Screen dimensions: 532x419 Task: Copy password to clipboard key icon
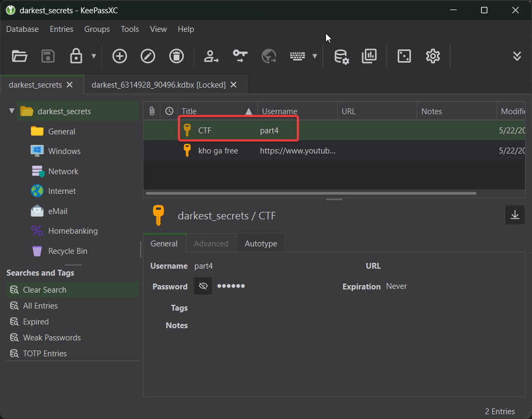(x=240, y=56)
